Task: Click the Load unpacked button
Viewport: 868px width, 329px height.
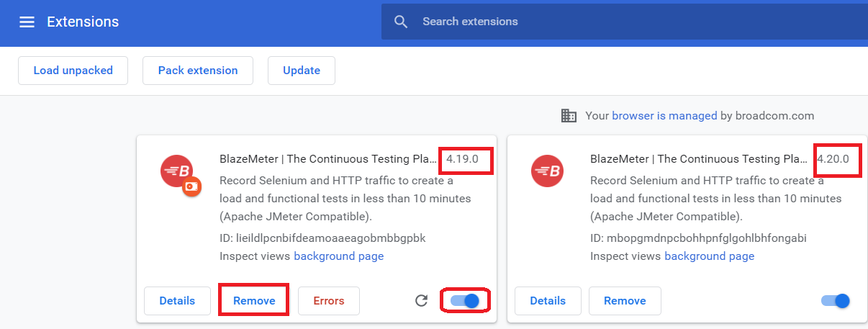Action: click(x=73, y=71)
